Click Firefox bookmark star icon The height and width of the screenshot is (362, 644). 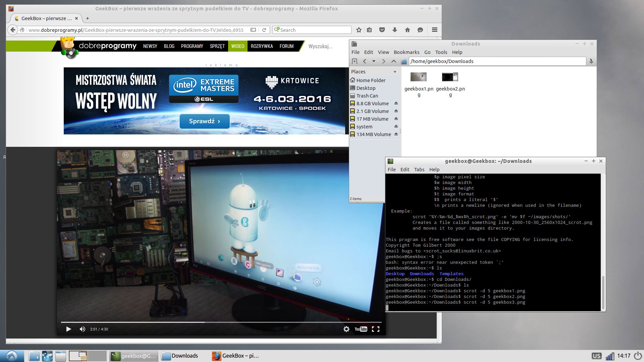click(x=359, y=30)
